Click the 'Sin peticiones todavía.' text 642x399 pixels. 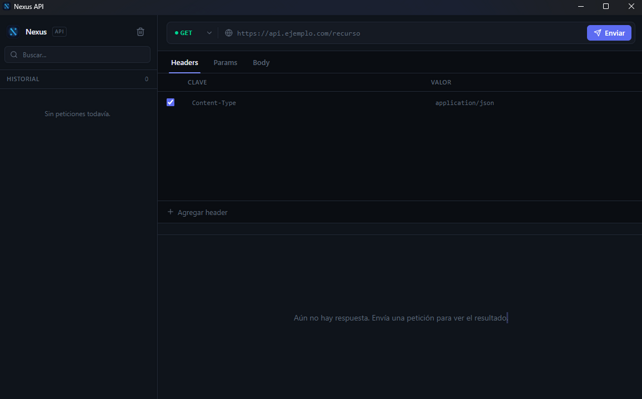point(77,114)
